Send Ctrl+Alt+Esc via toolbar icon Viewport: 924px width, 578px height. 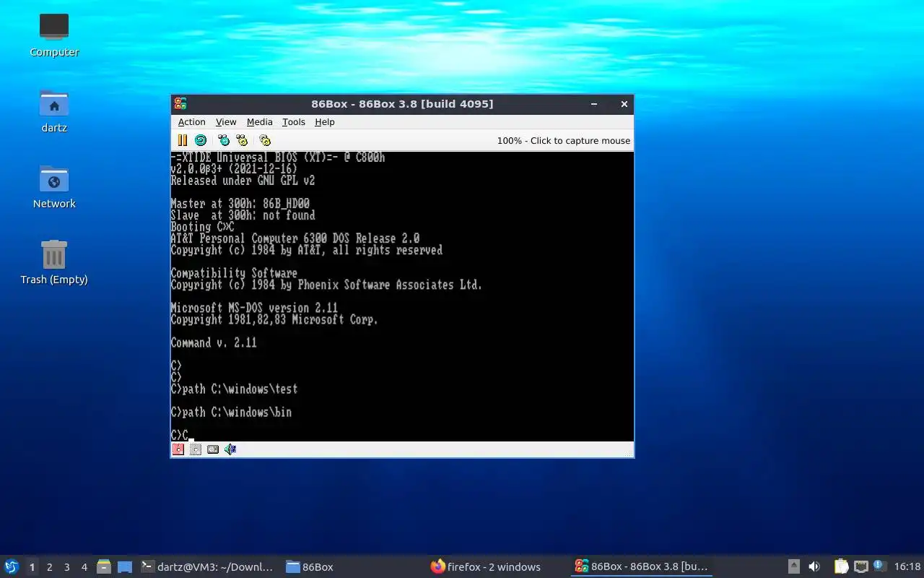click(242, 140)
